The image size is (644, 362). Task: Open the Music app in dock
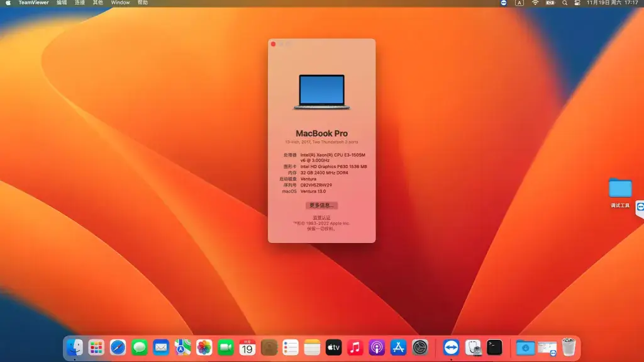(355, 348)
